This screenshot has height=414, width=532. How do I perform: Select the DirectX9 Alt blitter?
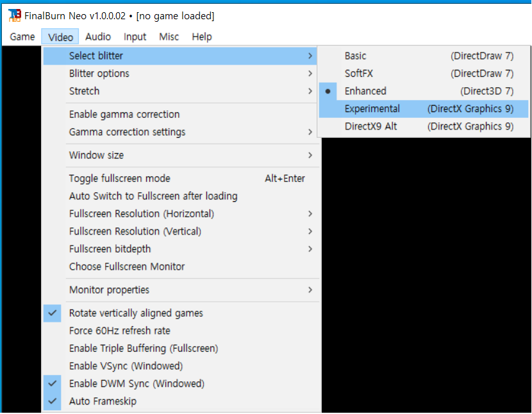pos(424,127)
